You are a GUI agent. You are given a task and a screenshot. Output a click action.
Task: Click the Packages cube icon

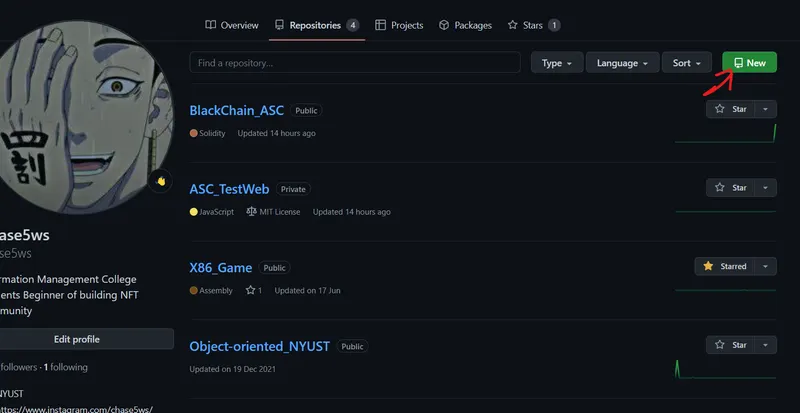tap(444, 25)
